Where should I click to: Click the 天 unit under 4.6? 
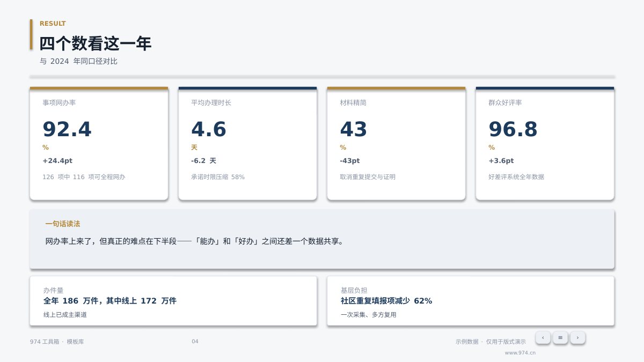coord(194,147)
